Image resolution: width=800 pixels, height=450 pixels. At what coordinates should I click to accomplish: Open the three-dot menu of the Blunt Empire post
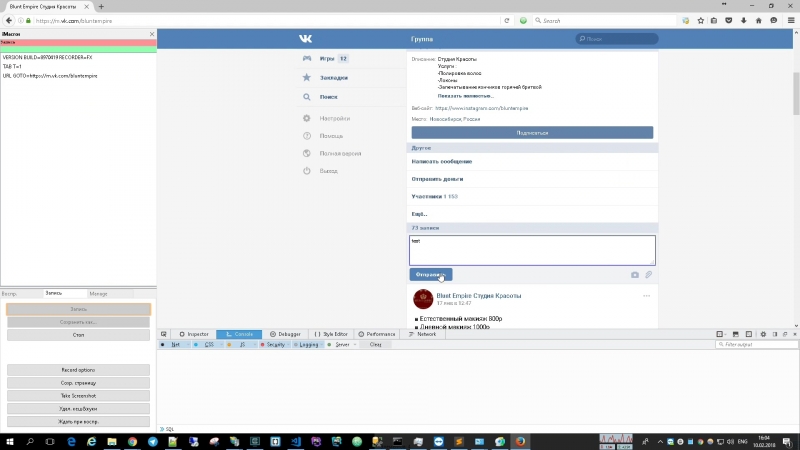pos(646,296)
